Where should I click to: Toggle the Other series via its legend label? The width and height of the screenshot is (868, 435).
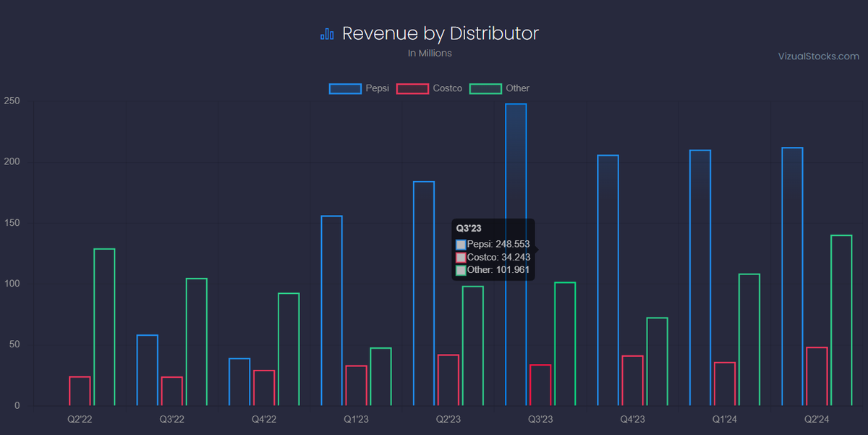pyautogui.click(x=518, y=88)
